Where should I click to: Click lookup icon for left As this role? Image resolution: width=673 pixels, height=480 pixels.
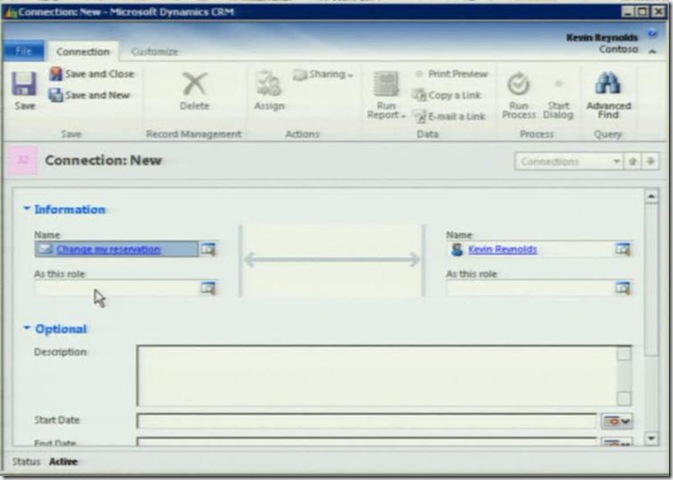click(209, 288)
